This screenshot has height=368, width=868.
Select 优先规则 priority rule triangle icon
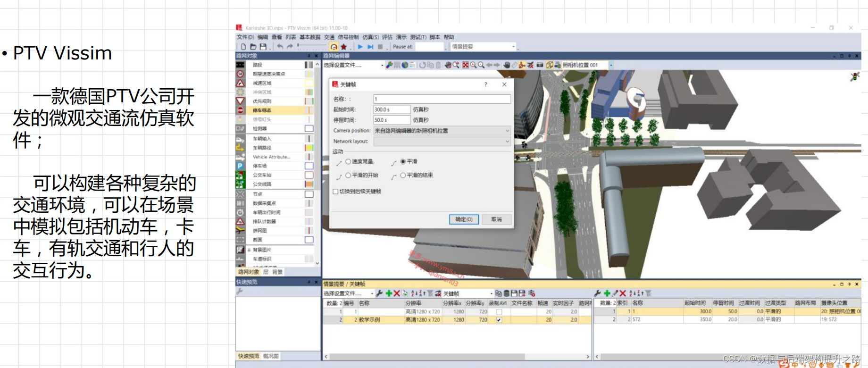coord(241,101)
